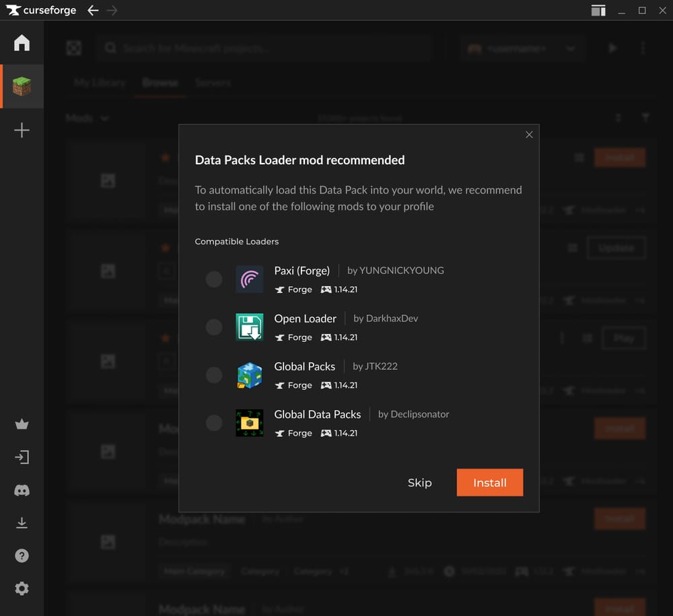Open the Discord icon in sidebar
Image resolution: width=673 pixels, height=616 pixels.
pyautogui.click(x=22, y=490)
